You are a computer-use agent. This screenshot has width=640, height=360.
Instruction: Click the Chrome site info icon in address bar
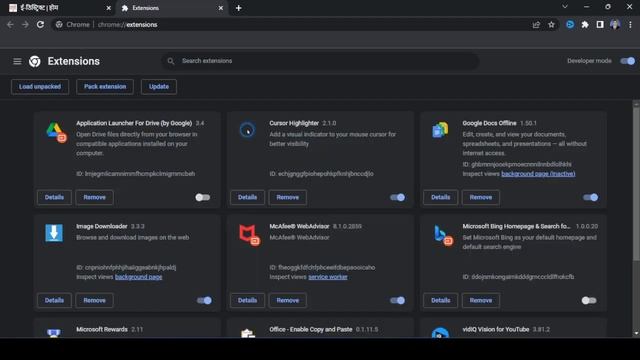(59, 24)
